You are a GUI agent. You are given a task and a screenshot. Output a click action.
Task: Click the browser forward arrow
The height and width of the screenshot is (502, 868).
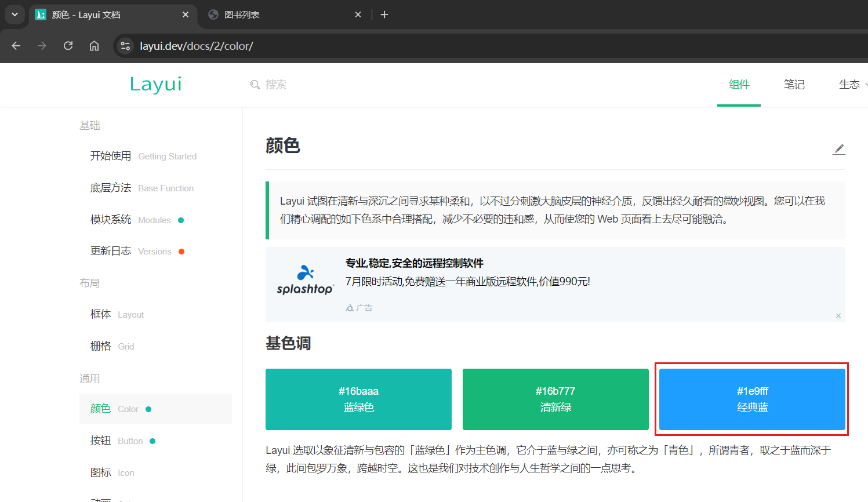point(42,46)
